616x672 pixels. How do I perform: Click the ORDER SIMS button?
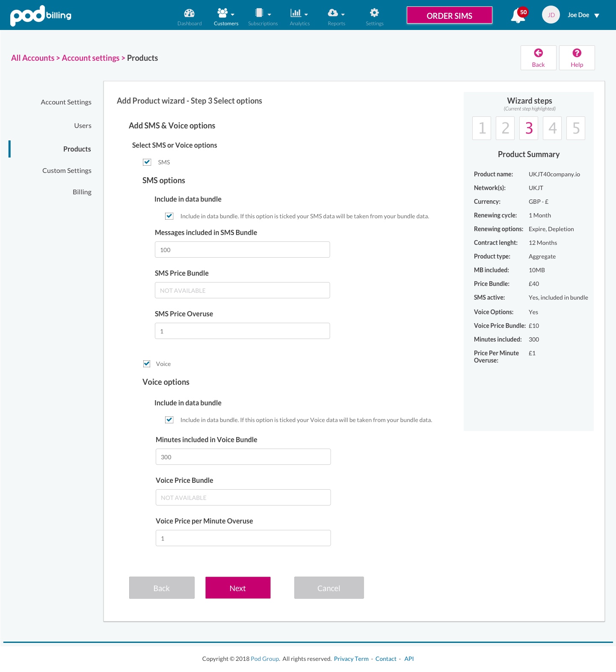coord(449,15)
